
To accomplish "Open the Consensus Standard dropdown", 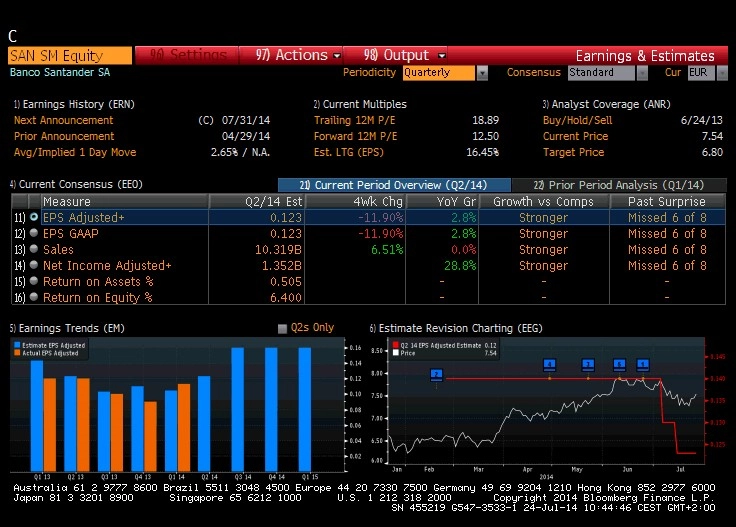I will [x=601, y=73].
